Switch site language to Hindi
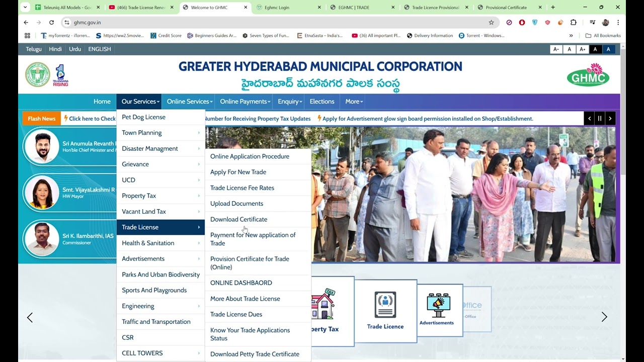The height and width of the screenshot is (362, 644). coord(55,49)
